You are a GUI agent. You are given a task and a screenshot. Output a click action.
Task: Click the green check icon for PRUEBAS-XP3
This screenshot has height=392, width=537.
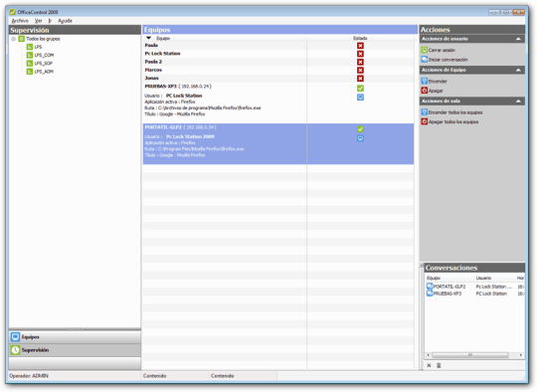tap(360, 89)
